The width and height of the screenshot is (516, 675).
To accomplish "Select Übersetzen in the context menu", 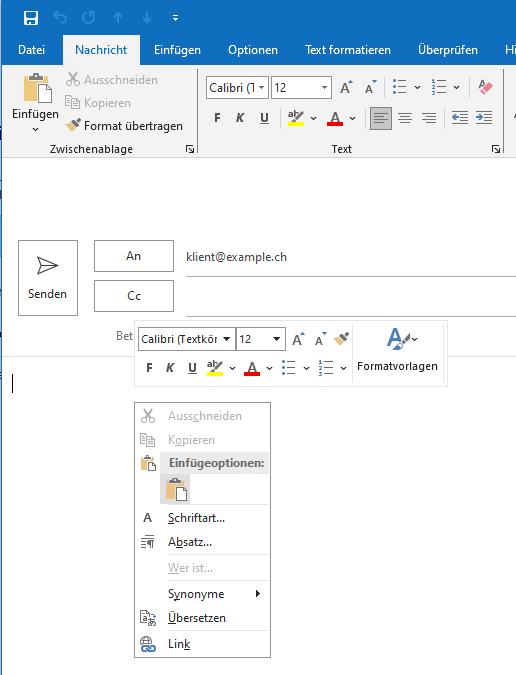I will click(202, 618).
